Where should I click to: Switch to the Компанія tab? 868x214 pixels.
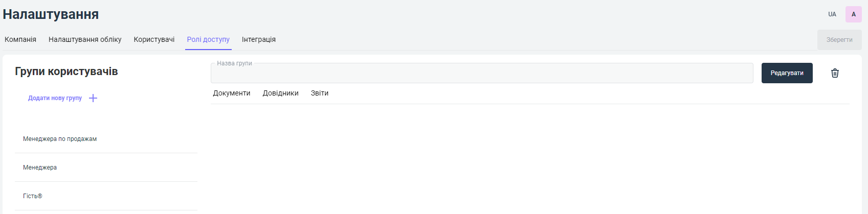[20, 39]
